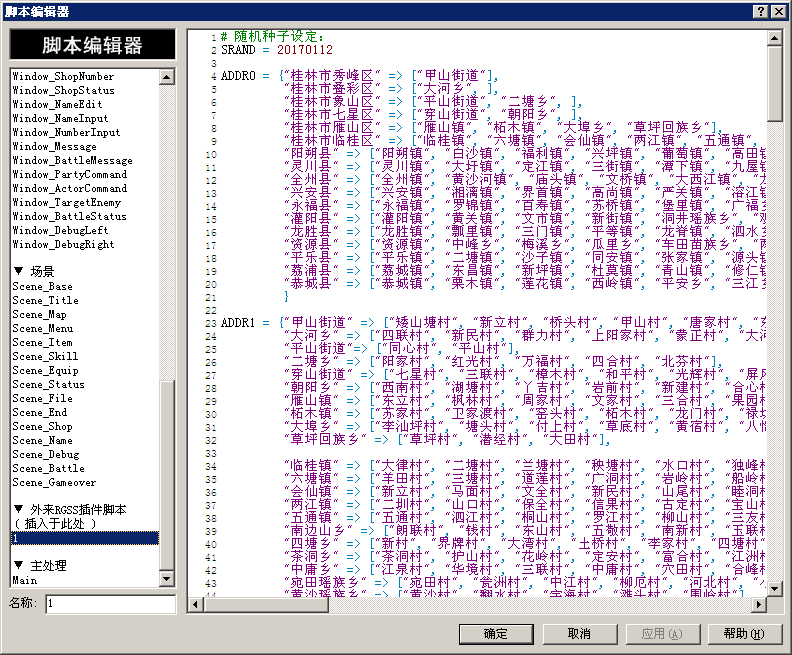792x655 pixels.
Task: Click code editor vertical scrollbar thumb
Action: pyautogui.click(x=775, y=83)
